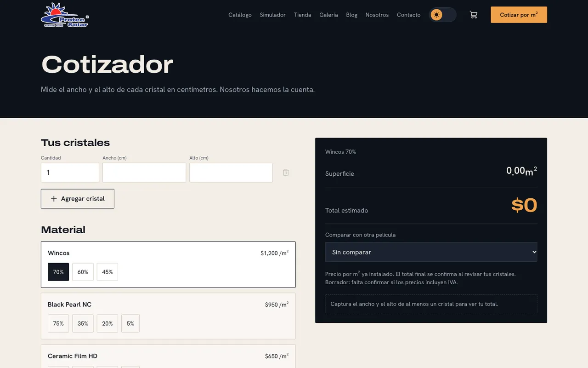The height and width of the screenshot is (368, 588).
Task: Choose Black Pearl NC 5% tint
Action: pos(130,323)
